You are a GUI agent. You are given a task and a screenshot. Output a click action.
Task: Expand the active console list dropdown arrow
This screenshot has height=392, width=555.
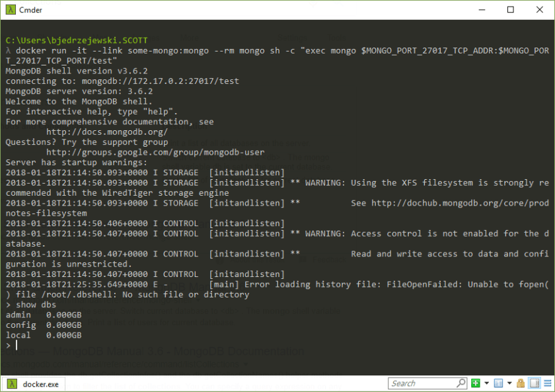click(509, 383)
